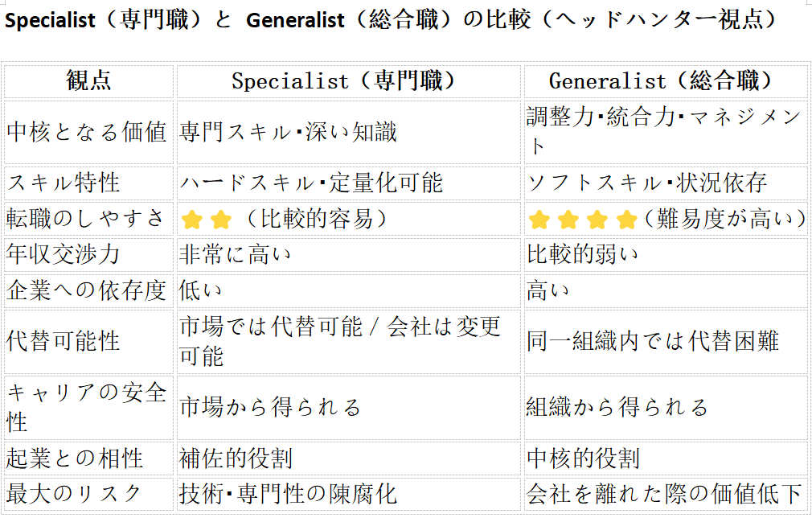Screen dimensions: 812x518
Task: Click the second star beside （比較的容易）
Action: 220,219
